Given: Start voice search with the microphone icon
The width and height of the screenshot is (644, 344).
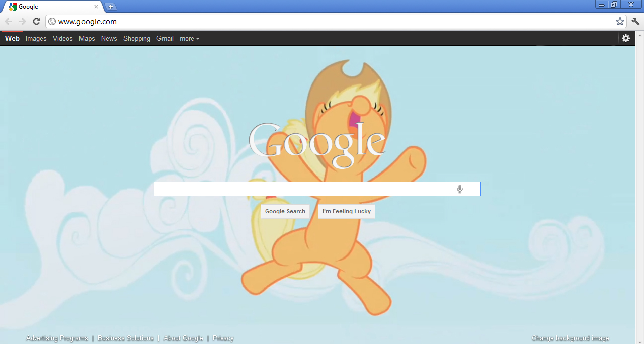Looking at the screenshot, I should [x=460, y=189].
